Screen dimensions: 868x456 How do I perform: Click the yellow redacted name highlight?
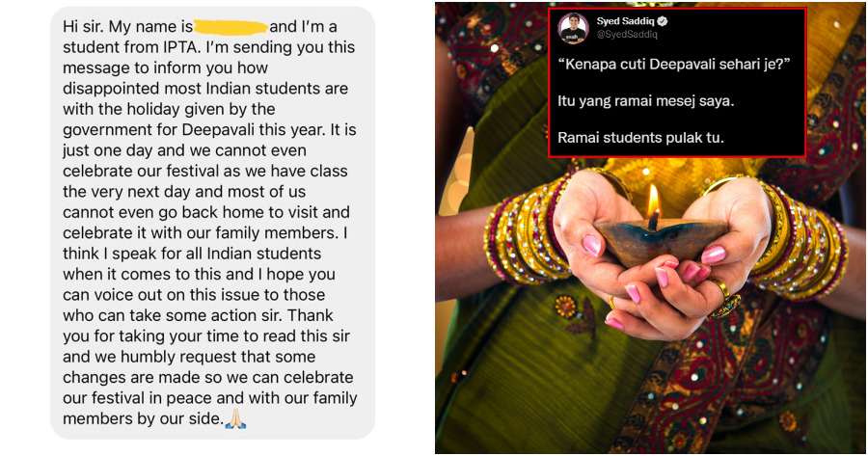(x=231, y=27)
